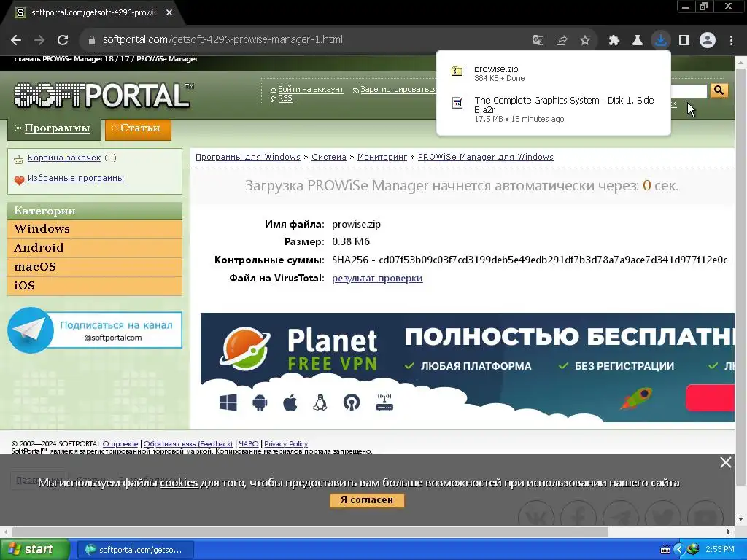Screen dimensions: 747x560
Task: Open the Chrome three-dot menu
Action: click(731, 41)
